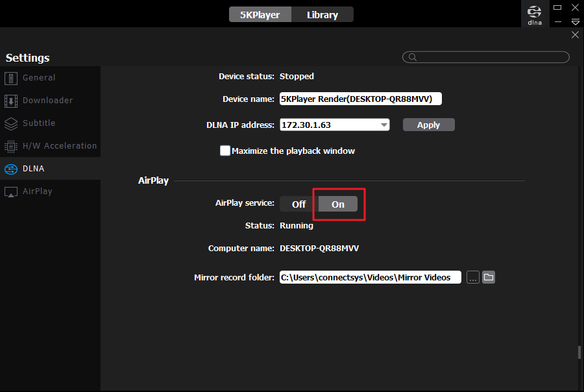This screenshot has height=392, width=584.
Task: Edit the Device name field
Action: click(x=360, y=99)
